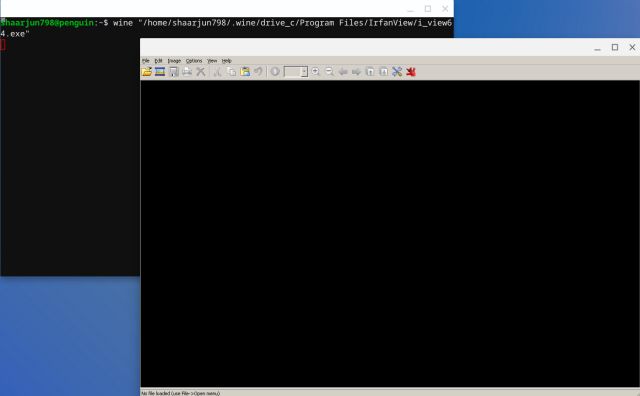Click the next image right arrow
Viewport: 640px width, 396px height.
click(x=356, y=72)
